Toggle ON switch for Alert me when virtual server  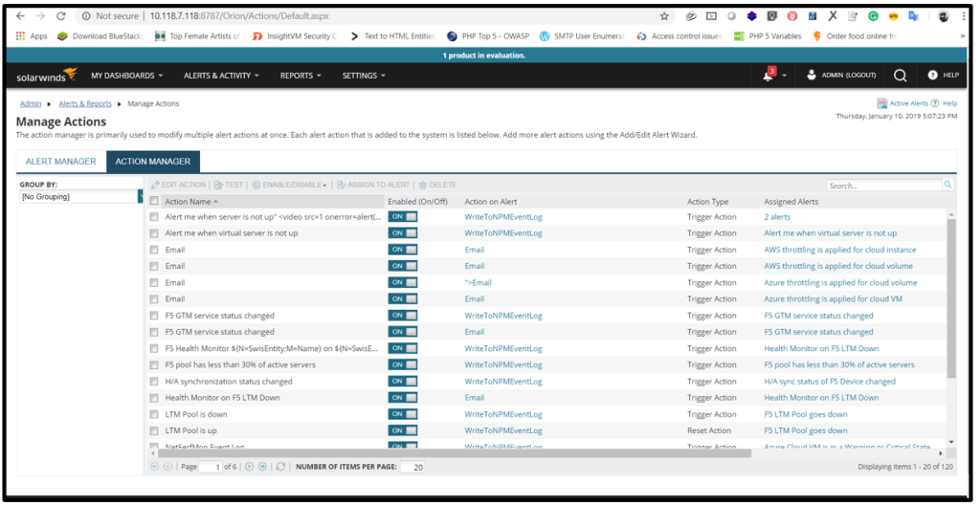403,233
